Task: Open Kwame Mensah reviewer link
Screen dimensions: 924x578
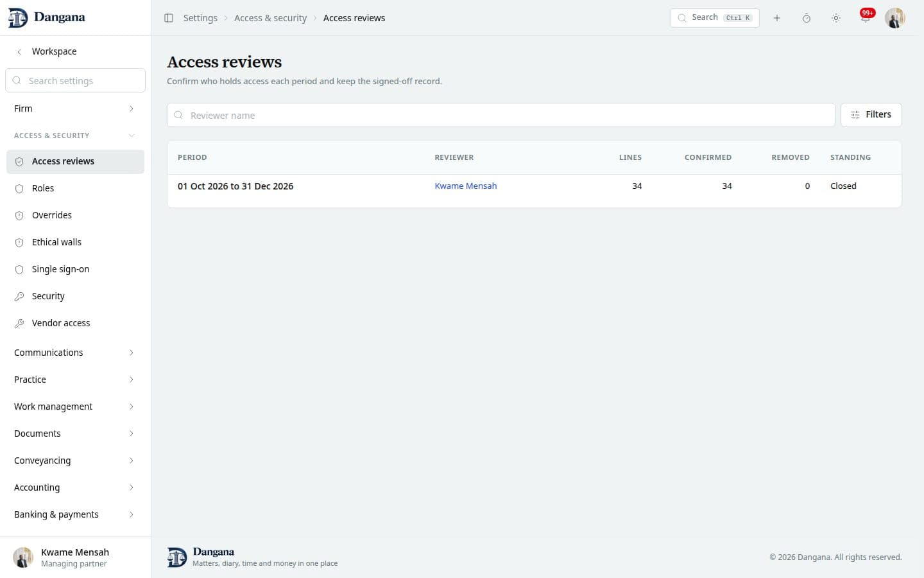Action: click(x=465, y=186)
